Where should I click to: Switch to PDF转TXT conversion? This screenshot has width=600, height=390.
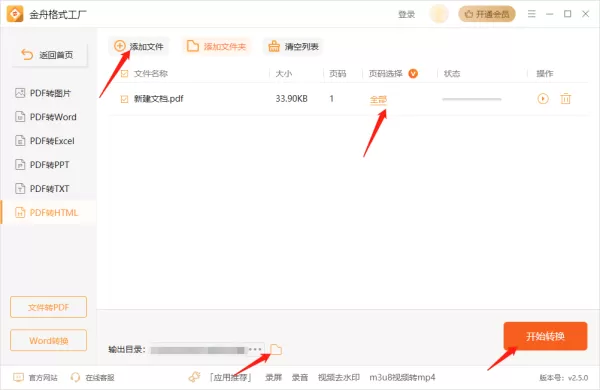[x=50, y=189]
